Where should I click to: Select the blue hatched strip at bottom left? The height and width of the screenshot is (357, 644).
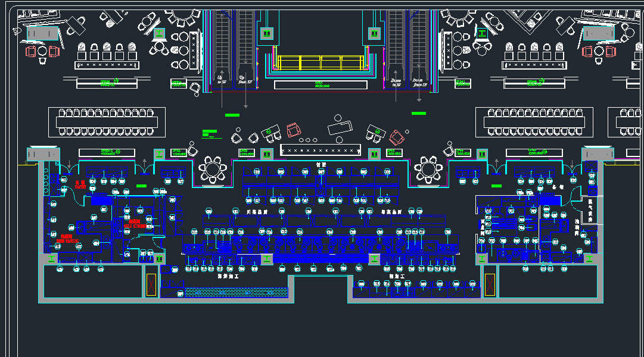[x=236, y=292]
